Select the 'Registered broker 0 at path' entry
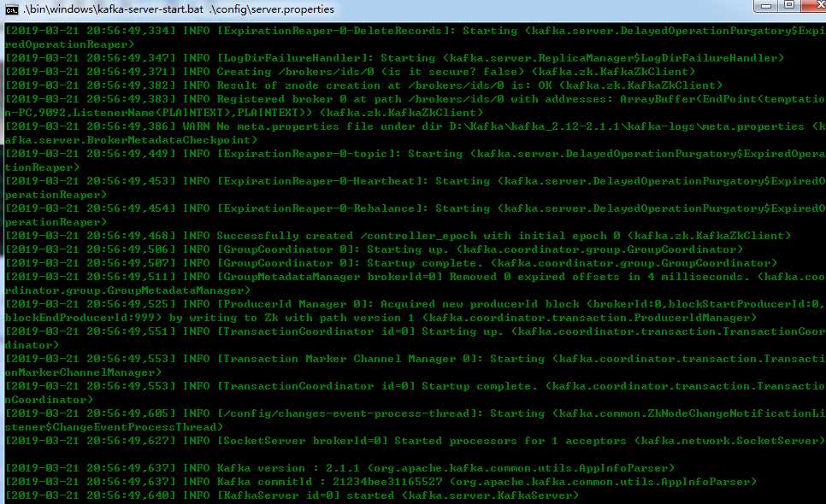The height and width of the screenshot is (504, 826). (415, 106)
